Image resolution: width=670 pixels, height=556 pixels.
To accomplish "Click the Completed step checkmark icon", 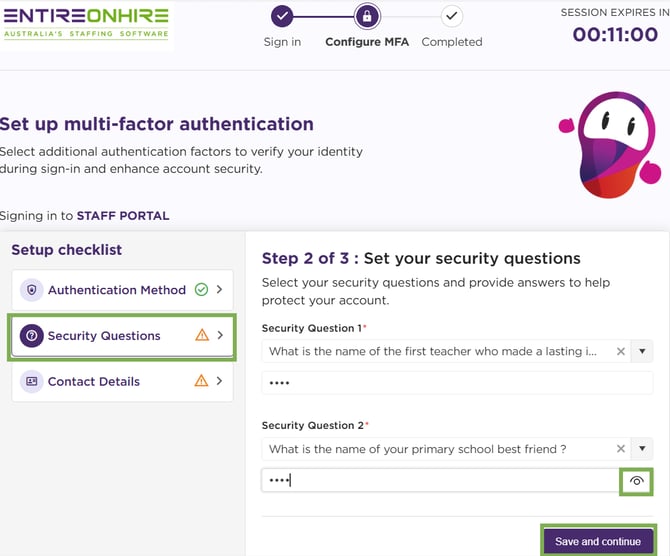I will [x=452, y=16].
